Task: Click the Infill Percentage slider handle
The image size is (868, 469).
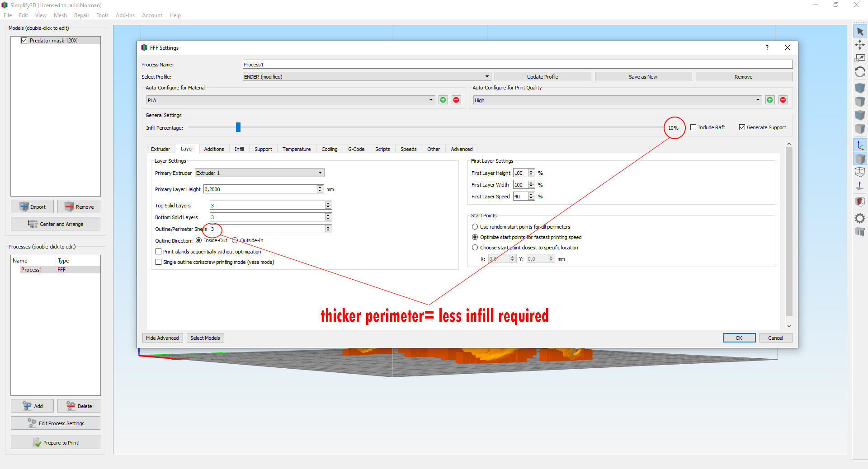Action: click(x=238, y=127)
